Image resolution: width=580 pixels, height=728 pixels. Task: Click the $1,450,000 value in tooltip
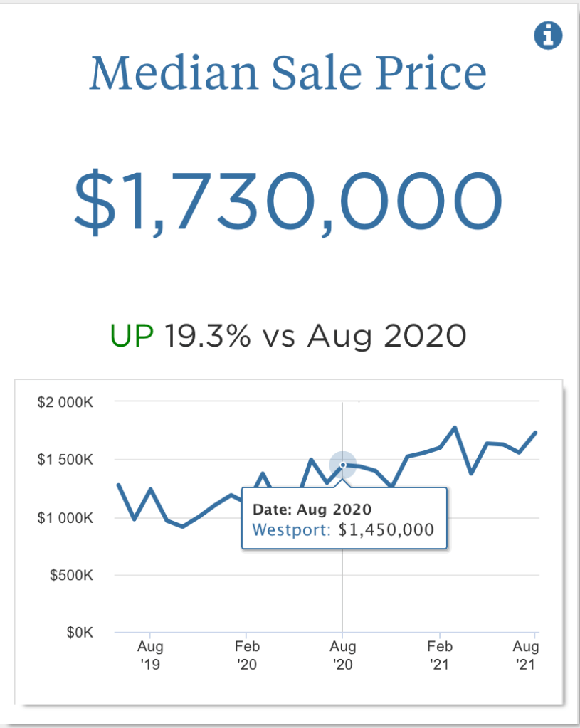point(386,529)
